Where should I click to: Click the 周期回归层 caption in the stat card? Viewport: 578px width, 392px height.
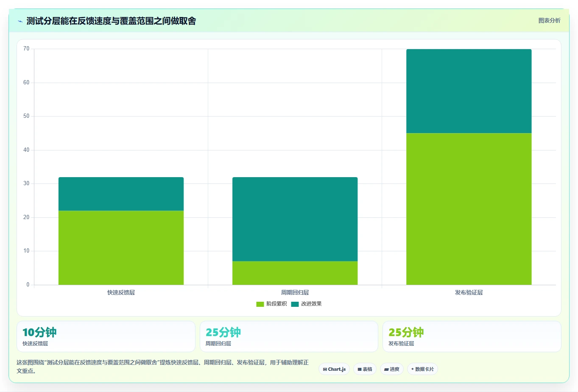[218, 344]
